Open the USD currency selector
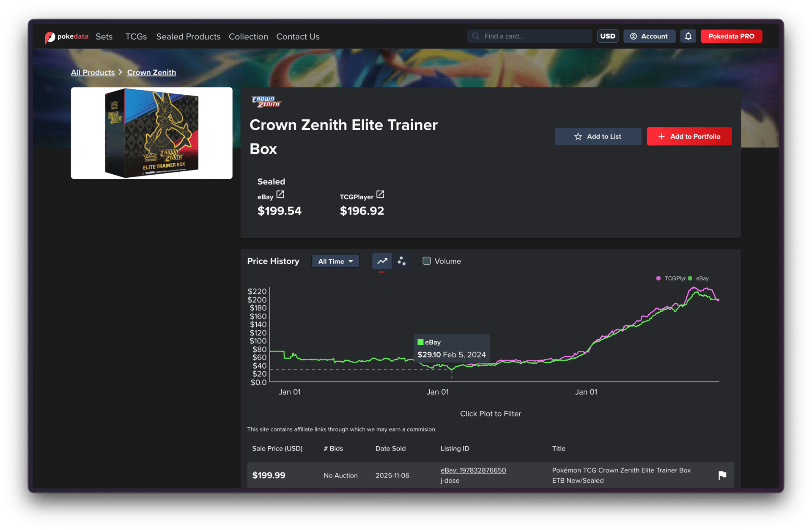Image resolution: width=812 pixels, height=530 pixels. (x=607, y=36)
